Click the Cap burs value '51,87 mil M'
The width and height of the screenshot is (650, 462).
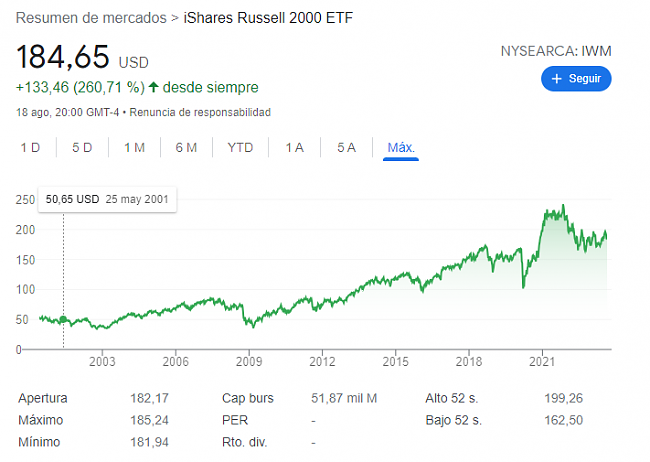(x=344, y=398)
